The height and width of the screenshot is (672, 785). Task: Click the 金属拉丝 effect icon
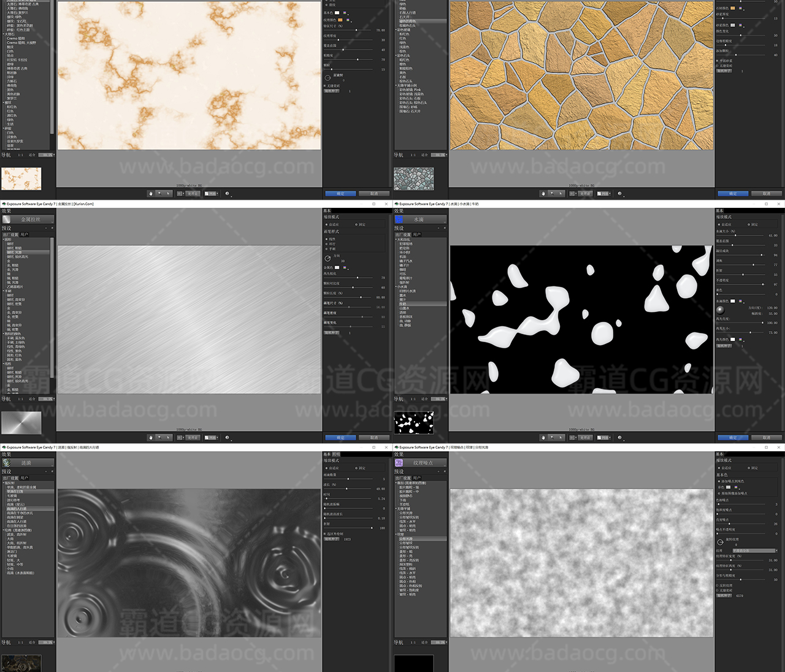[x=7, y=219]
